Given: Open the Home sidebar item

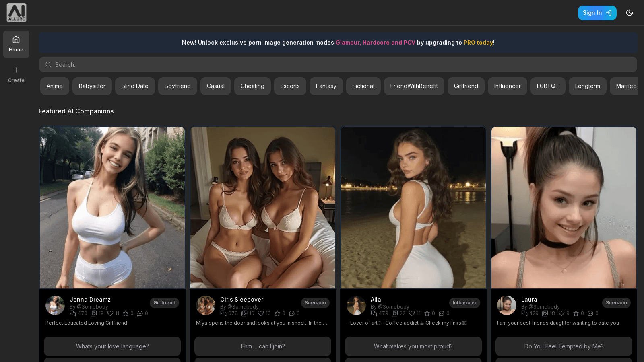Looking at the screenshot, I should [16, 44].
